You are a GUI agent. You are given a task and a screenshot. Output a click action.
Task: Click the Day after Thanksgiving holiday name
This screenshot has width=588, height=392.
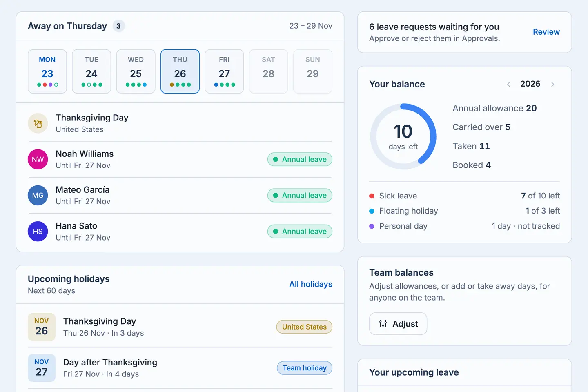(110, 362)
